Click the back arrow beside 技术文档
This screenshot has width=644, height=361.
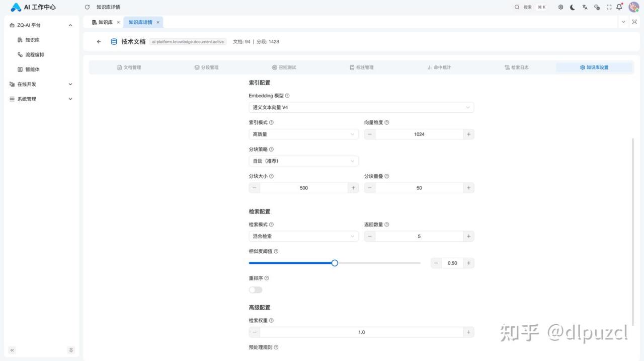(x=99, y=42)
